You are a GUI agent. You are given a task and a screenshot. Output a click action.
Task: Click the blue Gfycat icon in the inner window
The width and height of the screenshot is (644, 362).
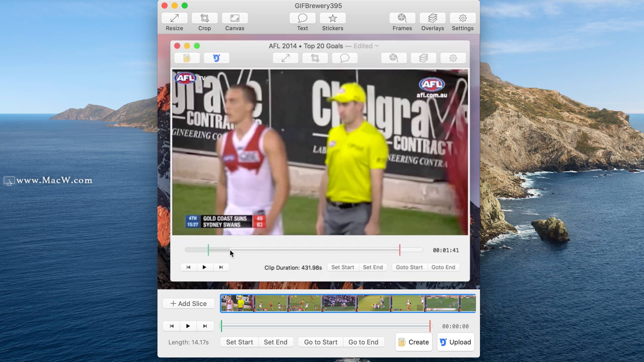click(x=216, y=58)
